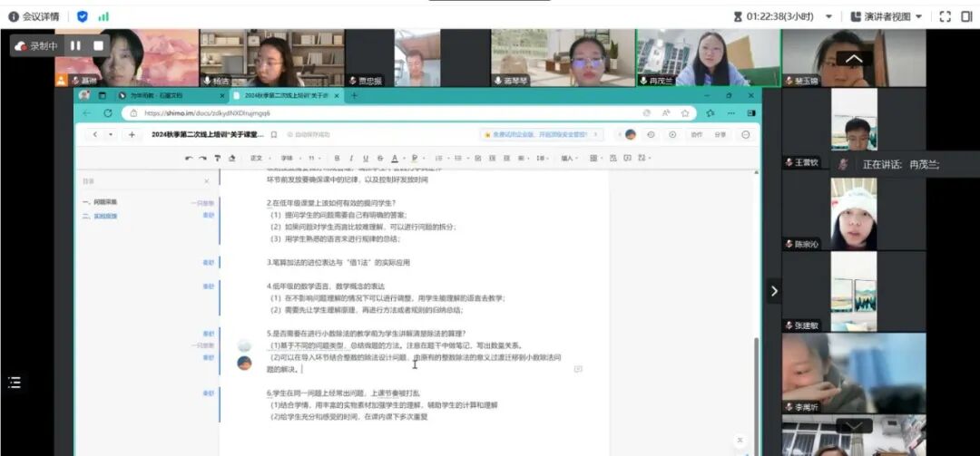Add page to favorites with star icon

685,113
